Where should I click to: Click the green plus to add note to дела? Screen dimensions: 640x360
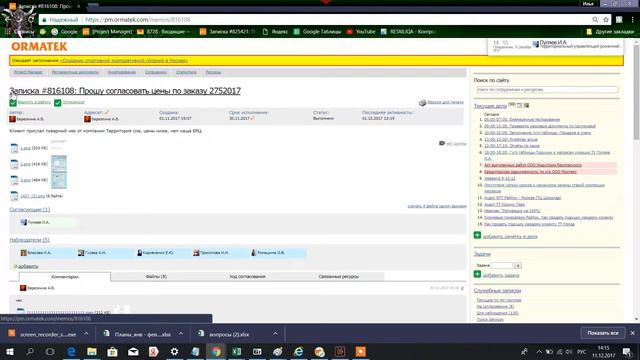[477, 235]
